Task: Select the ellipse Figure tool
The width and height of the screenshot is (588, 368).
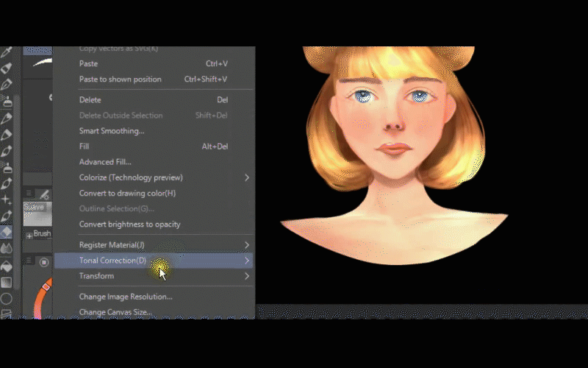Action: pyautogui.click(x=6, y=299)
